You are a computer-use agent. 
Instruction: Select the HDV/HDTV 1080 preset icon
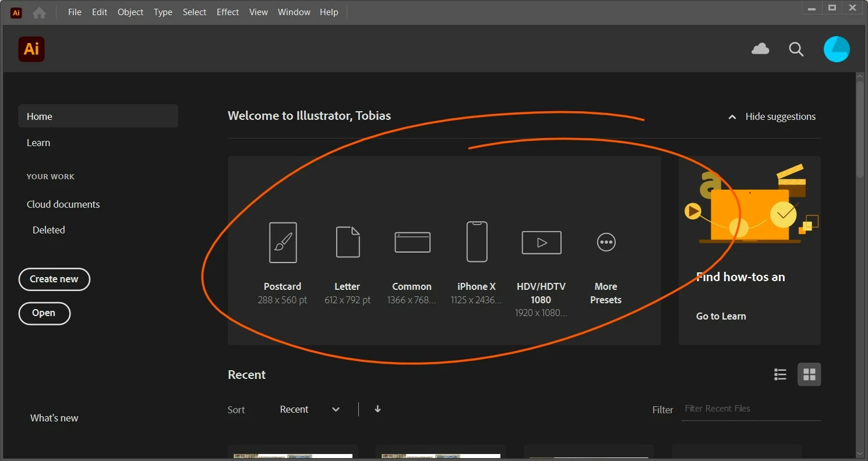tap(541, 242)
